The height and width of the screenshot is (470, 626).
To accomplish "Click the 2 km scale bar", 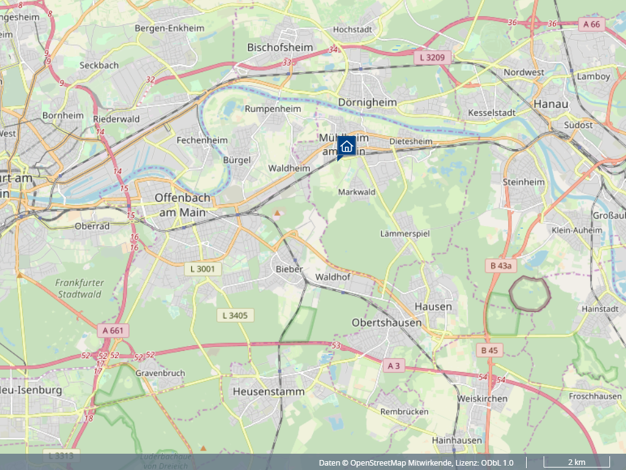I will [x=576, y=462].
